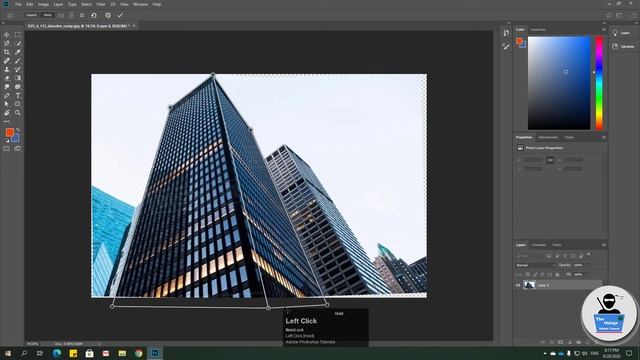Select the Hand tool

pyautogui.click(x=7, y=113)
